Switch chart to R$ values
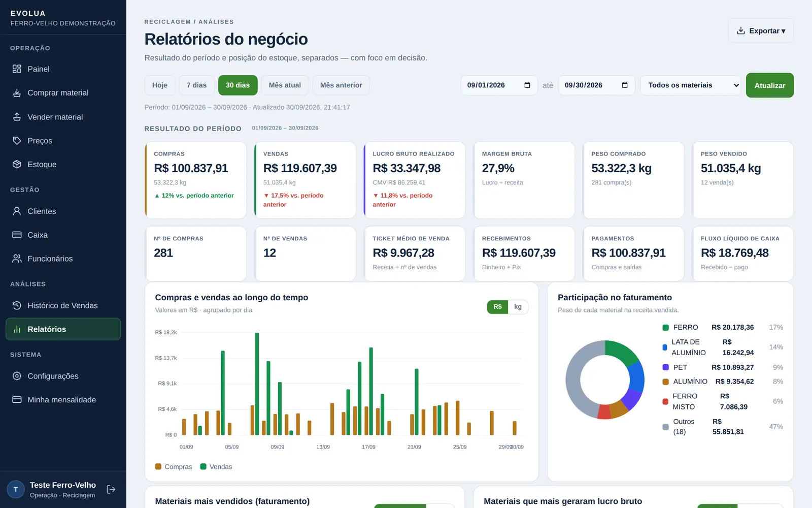812x508 pixels. [x=497, y=307]
